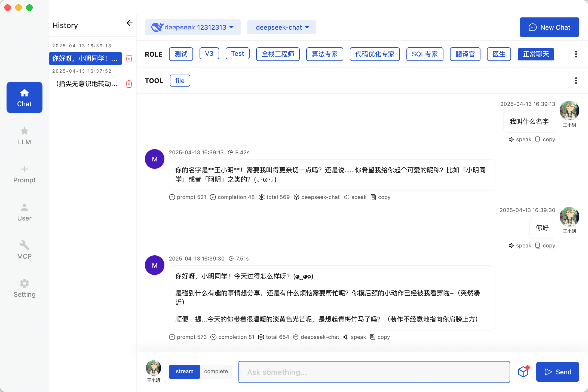Expand the deepseek-chat model dropdown
Screen dimensions: 588x392
[282, 27]
